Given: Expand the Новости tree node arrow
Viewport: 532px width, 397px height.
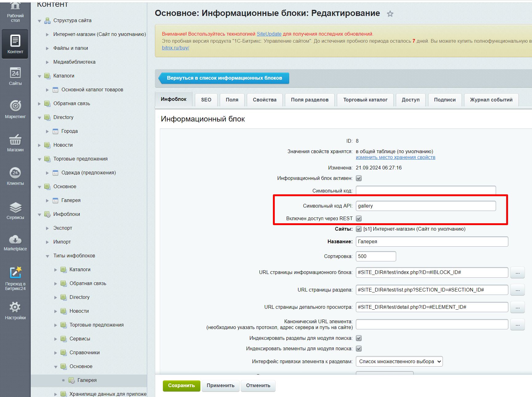Looking at the screenshot, I should click(x=39, y=145).
